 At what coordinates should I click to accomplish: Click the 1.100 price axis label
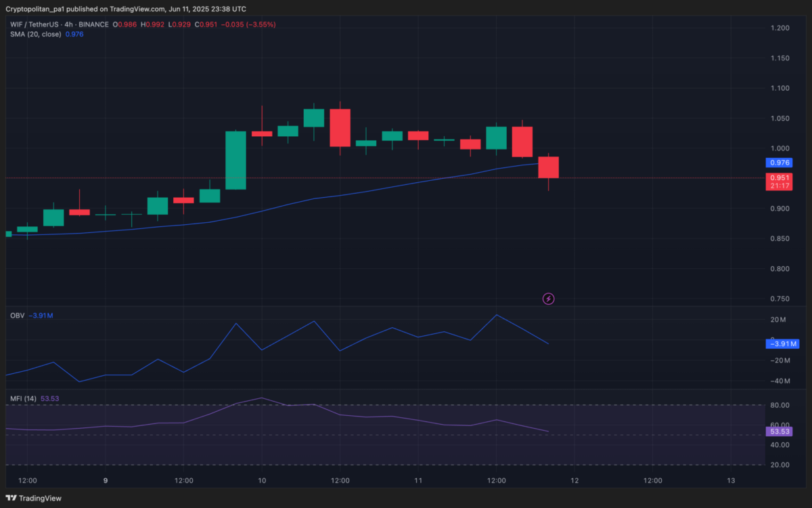click(x=780, y=88)
